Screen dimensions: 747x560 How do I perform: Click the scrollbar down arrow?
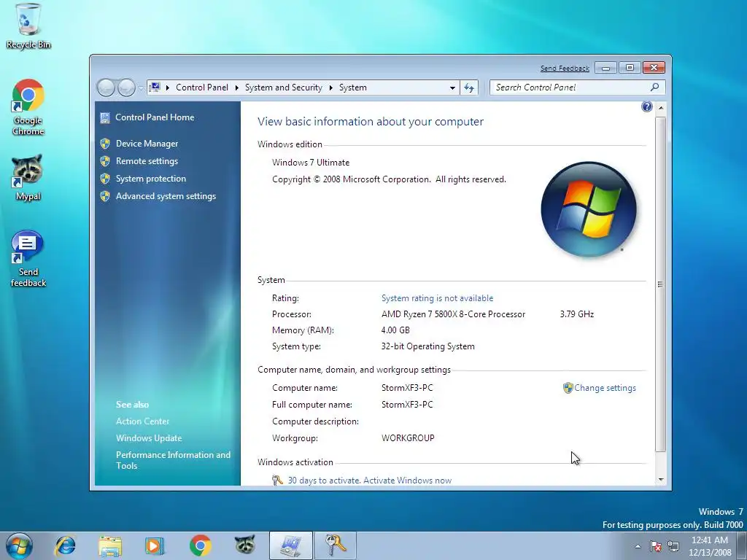661,480
